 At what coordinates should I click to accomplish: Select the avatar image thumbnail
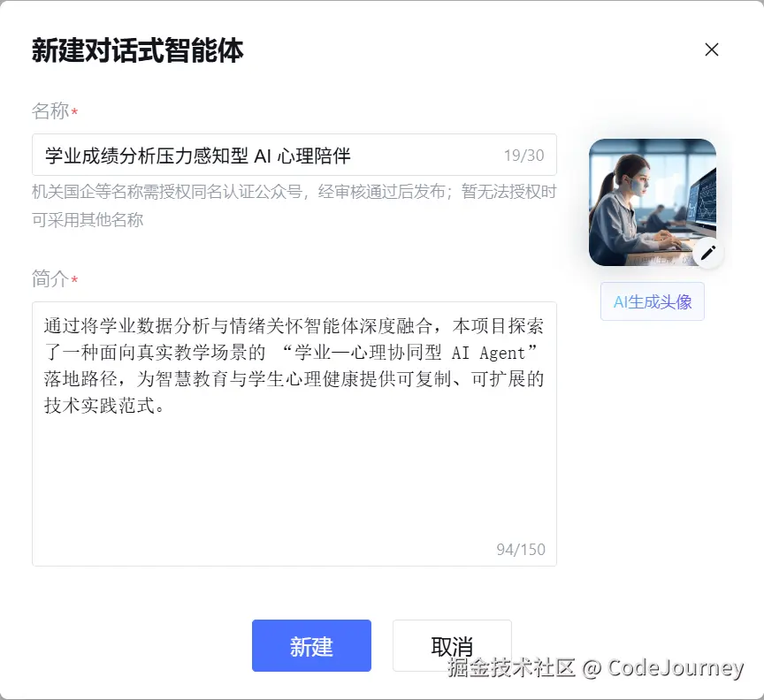pyautogui.click(x=652, y=202)
